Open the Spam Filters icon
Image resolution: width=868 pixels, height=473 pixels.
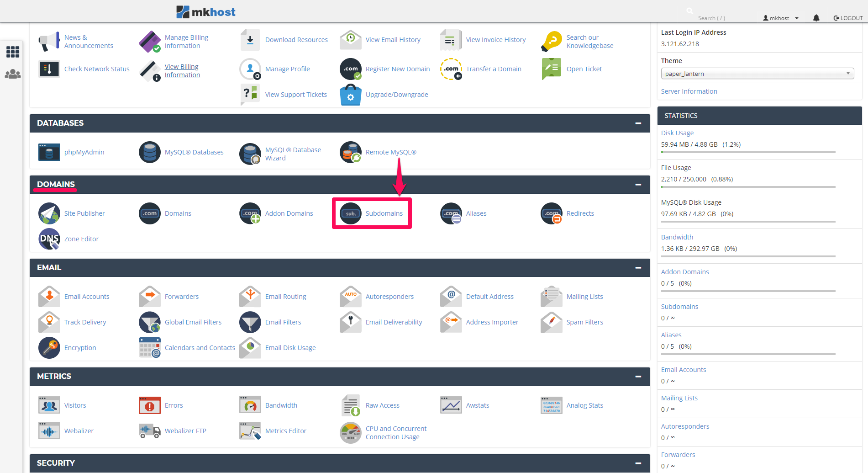click(552, 322)
